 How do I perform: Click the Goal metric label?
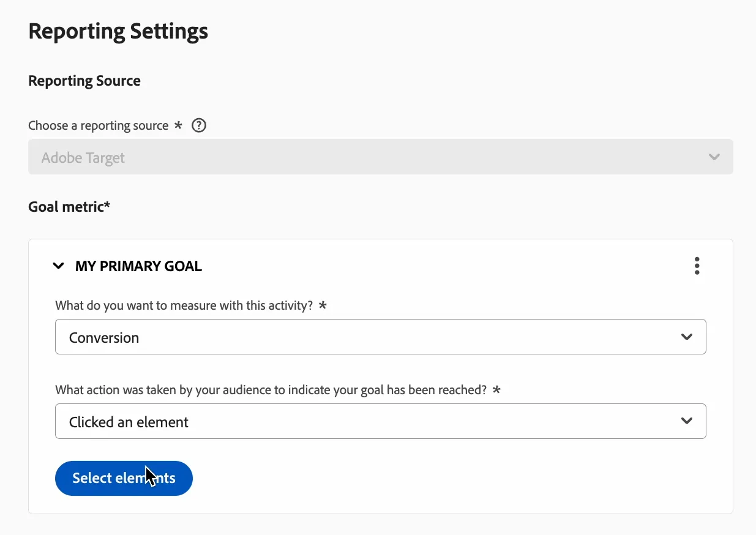[69, 207]
